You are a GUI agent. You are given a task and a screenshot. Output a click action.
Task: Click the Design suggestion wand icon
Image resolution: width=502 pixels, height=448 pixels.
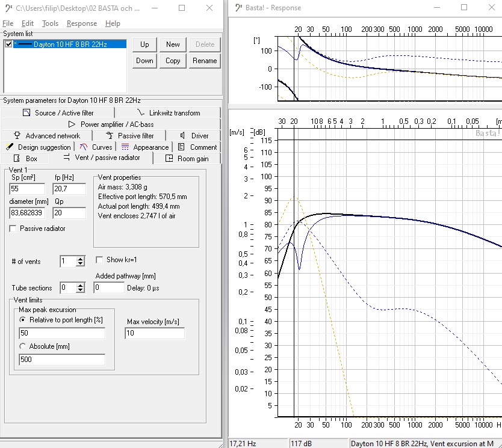click(10, 147)
